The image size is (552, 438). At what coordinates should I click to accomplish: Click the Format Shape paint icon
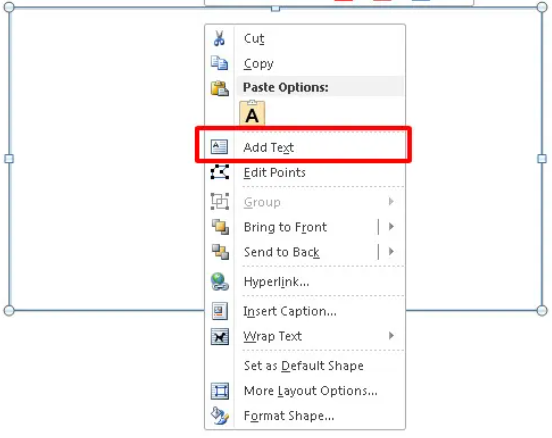220,415
